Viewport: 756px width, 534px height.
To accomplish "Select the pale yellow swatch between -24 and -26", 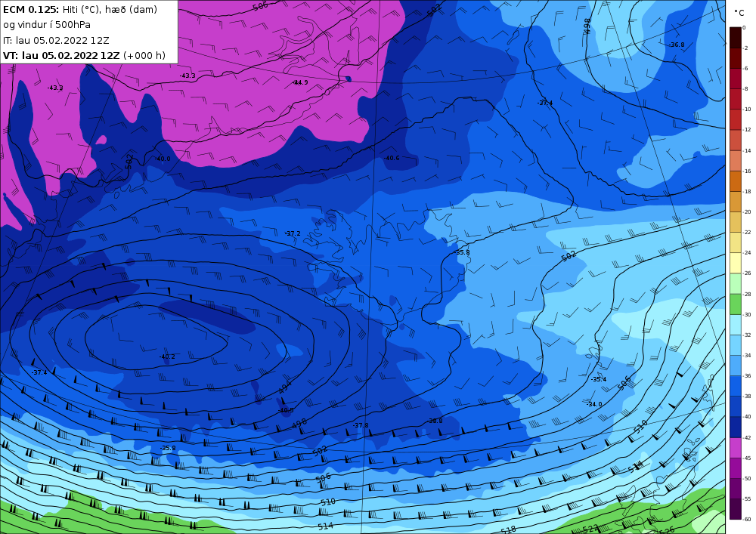I will point(736,263).
